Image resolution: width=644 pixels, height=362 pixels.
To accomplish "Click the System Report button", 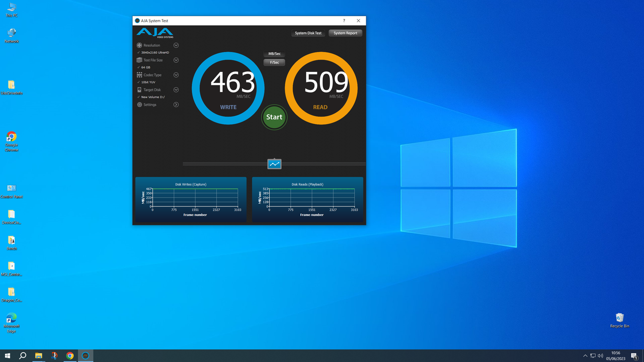I will click(x=346, y=33).
